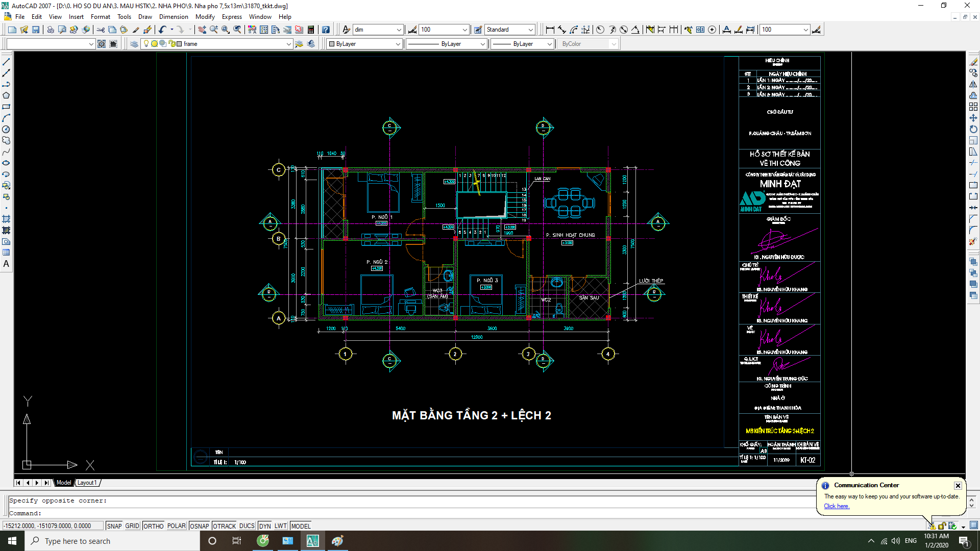The image size is (980, 551).
Task: Click the Undo arrow icon
Action: [x=162, y=30]
